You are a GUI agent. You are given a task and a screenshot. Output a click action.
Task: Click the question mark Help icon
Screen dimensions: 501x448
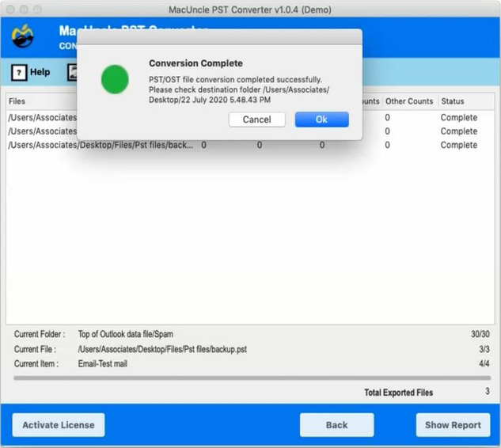tap(19, 73)
